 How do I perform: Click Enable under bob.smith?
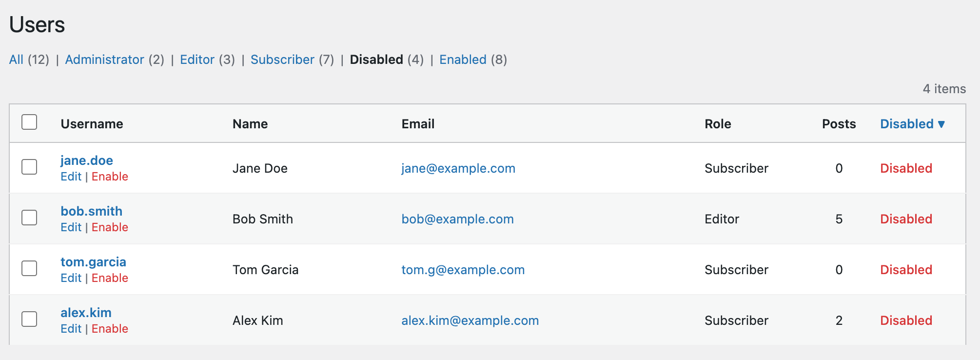point(110,227)
